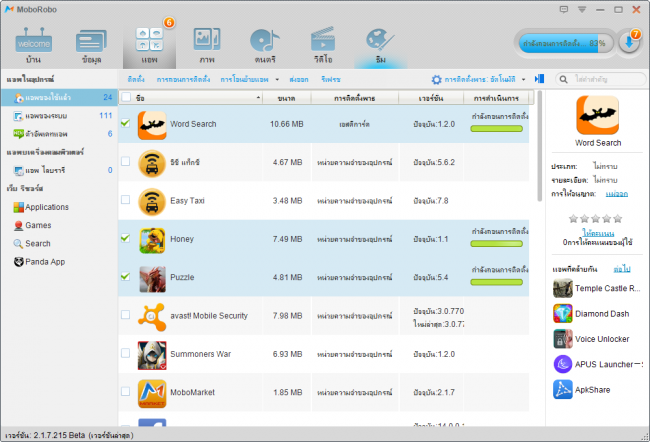The width and height of the screenshot is (650, 442).
Task: Check the avast! Mobile Security checkbox
Action: click(125, 315)
